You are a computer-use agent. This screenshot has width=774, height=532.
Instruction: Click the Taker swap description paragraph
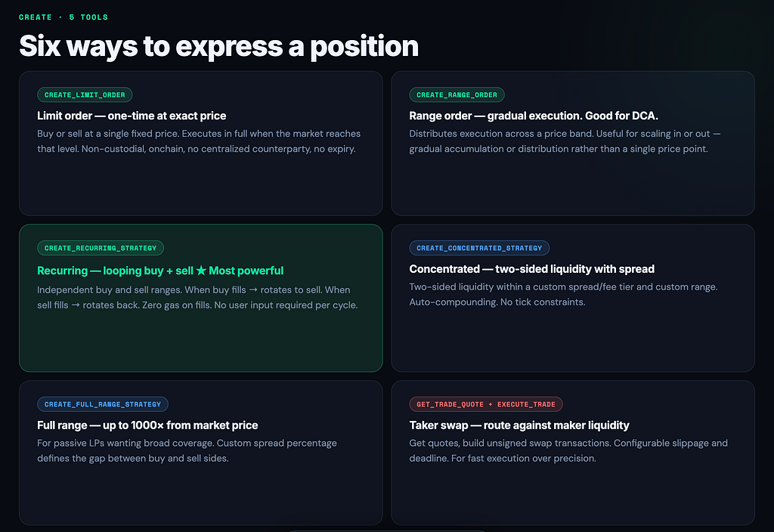pyautogui.click(x=568, y=450)
